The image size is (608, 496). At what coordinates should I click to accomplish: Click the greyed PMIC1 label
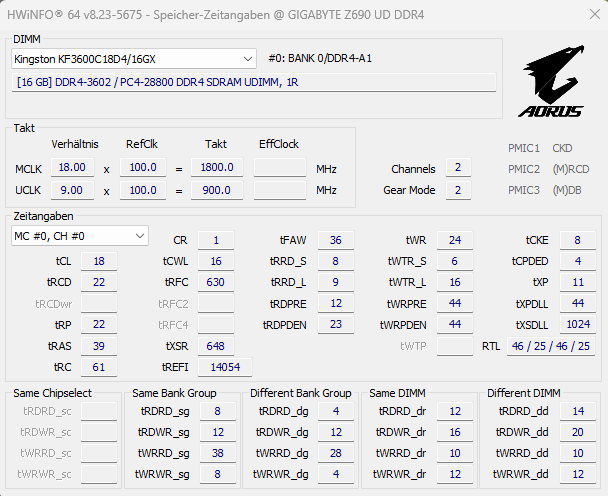tap(524, 148)
